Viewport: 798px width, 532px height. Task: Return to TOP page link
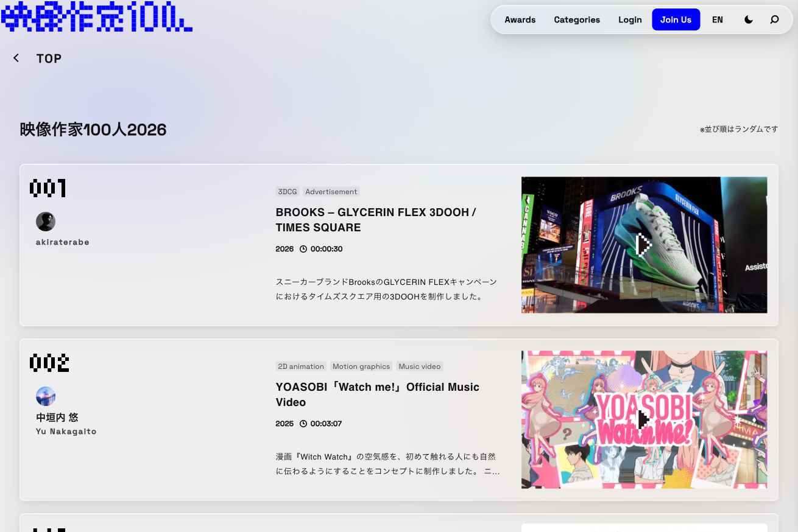click(49, 58)
